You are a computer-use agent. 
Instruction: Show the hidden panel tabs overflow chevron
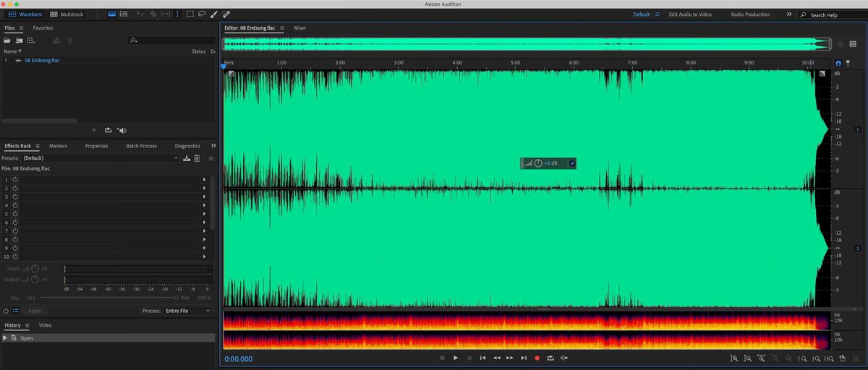click(x=213, y=145)
